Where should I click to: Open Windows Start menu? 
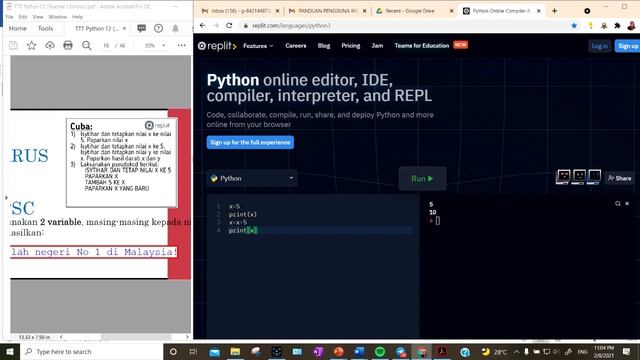point(10,351)
